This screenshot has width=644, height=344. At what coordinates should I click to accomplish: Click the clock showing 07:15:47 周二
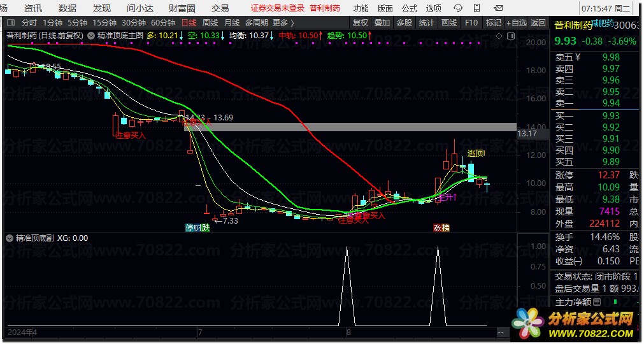[x=606, y=8]
